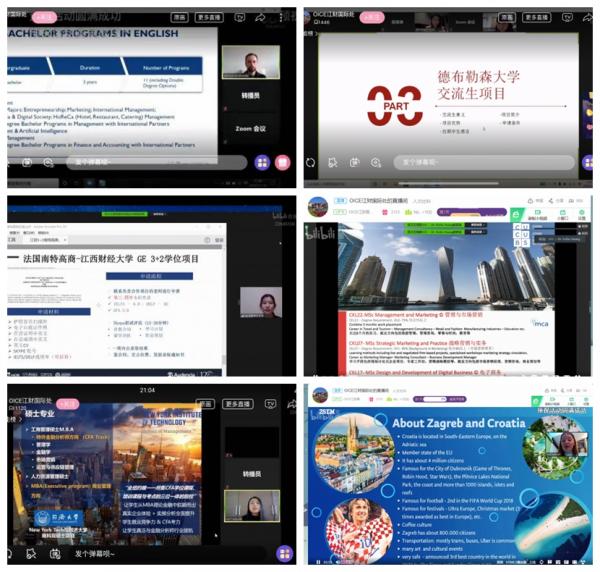Focus danmaku input field in Bachelor Programs stream
600x572 pixels.
tap(157, 162)
